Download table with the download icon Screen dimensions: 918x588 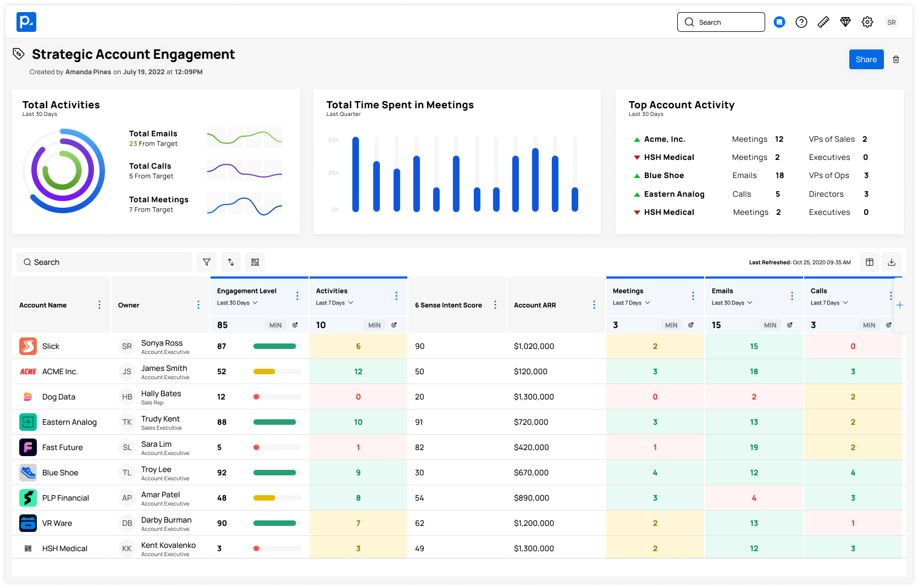tap(892, 262)
